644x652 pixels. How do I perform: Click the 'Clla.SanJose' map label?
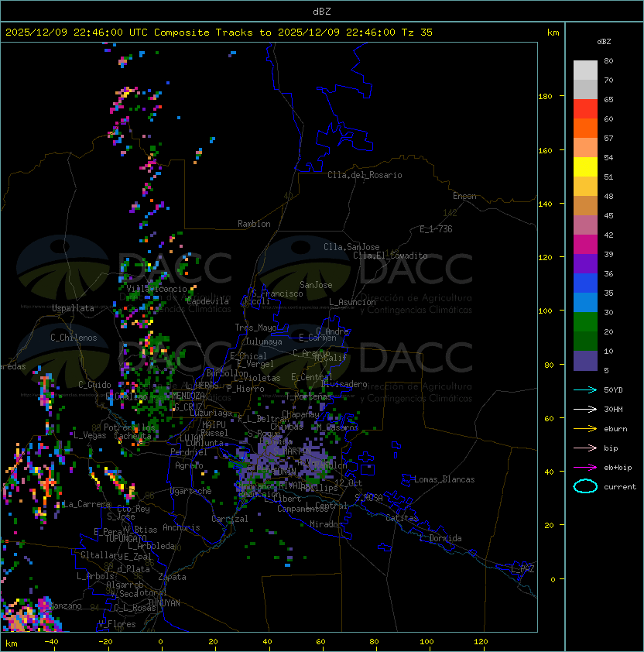[x=351, y=247]
